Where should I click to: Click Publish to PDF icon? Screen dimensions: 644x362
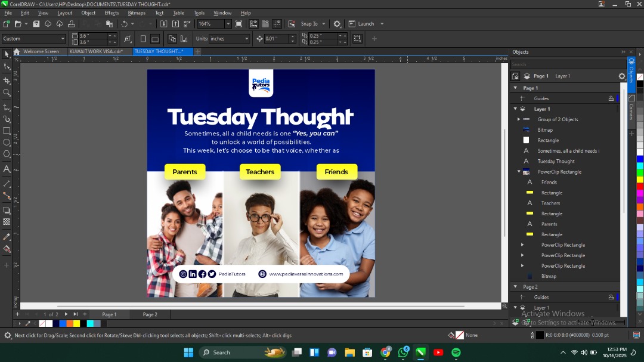(187, 24)
